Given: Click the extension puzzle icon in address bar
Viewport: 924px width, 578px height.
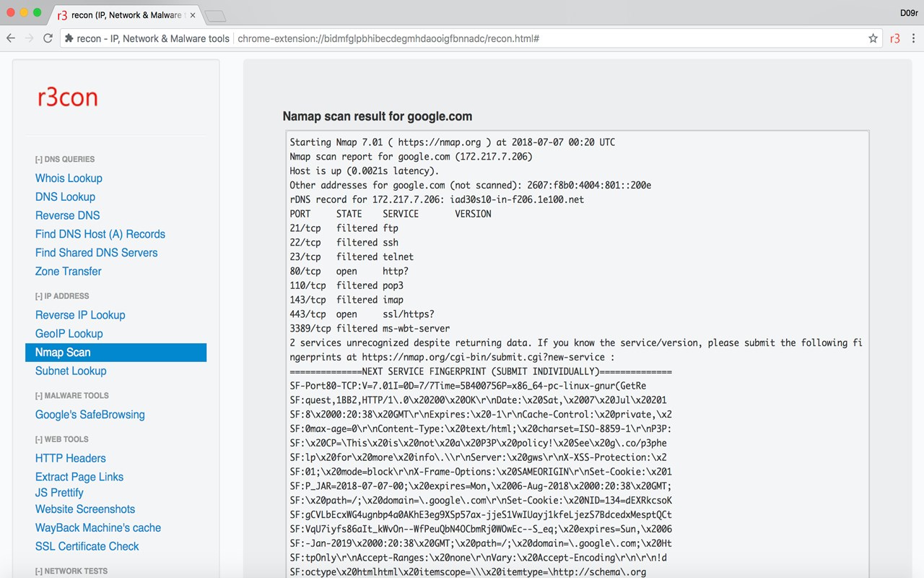Looking at the screenshot, I should click(x=69, y=38).
